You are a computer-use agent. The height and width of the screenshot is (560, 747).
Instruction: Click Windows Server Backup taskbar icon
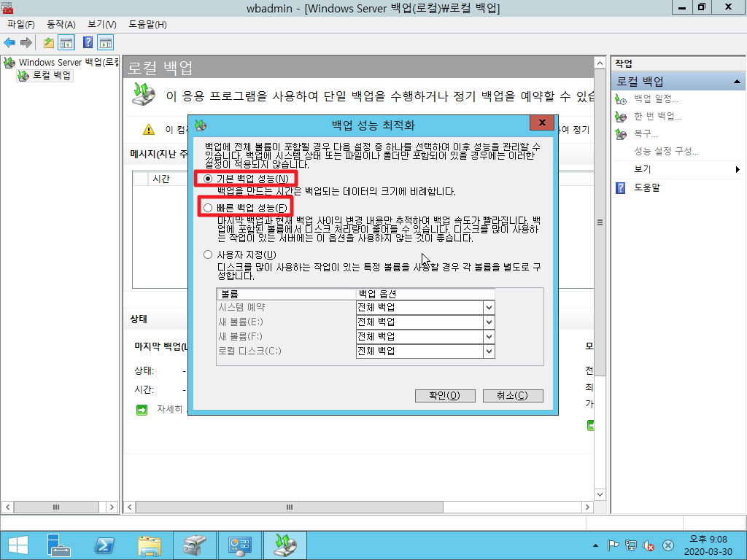[285, 545]
